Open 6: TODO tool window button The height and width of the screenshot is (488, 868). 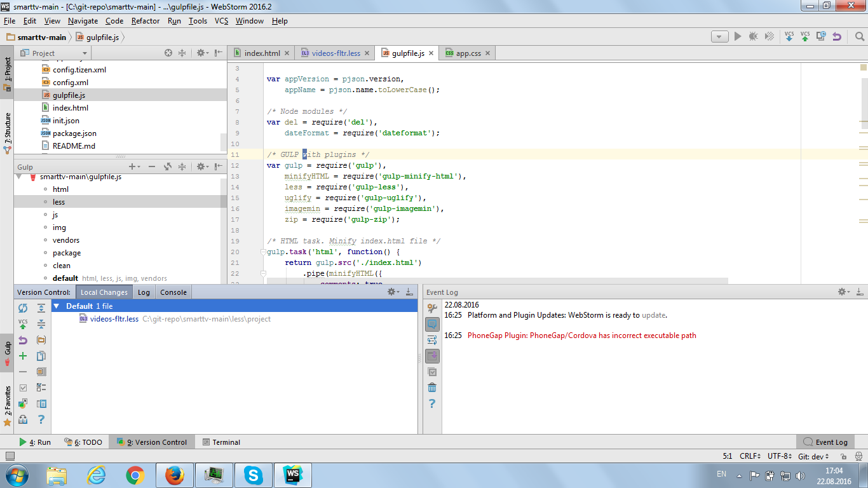pos(83,442)
